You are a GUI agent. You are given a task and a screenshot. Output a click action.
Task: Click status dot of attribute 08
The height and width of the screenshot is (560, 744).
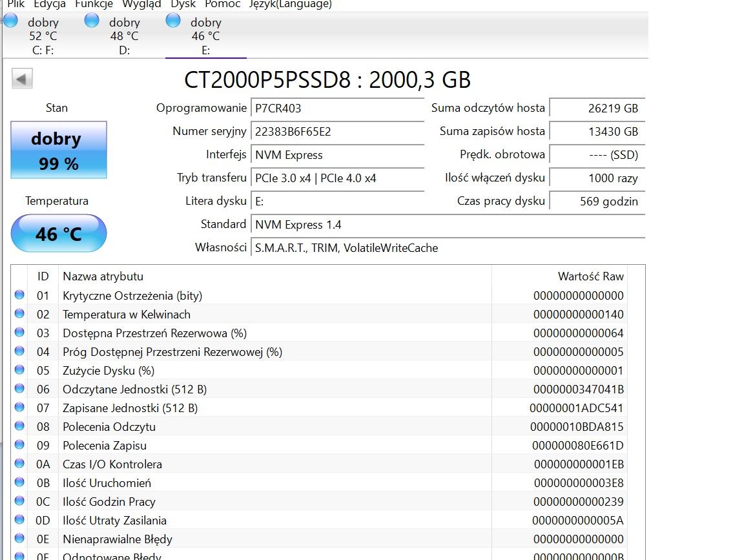(19, 426)
